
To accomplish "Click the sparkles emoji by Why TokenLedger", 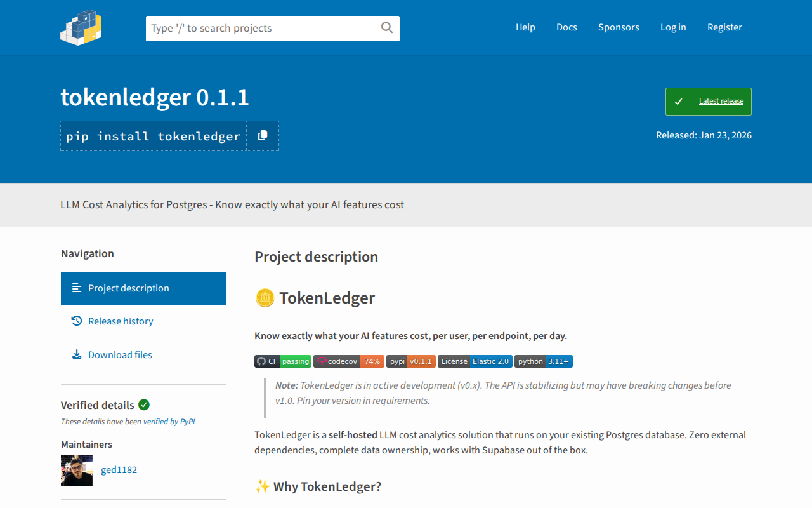I will pyautogui.click(x=262, y=486).
